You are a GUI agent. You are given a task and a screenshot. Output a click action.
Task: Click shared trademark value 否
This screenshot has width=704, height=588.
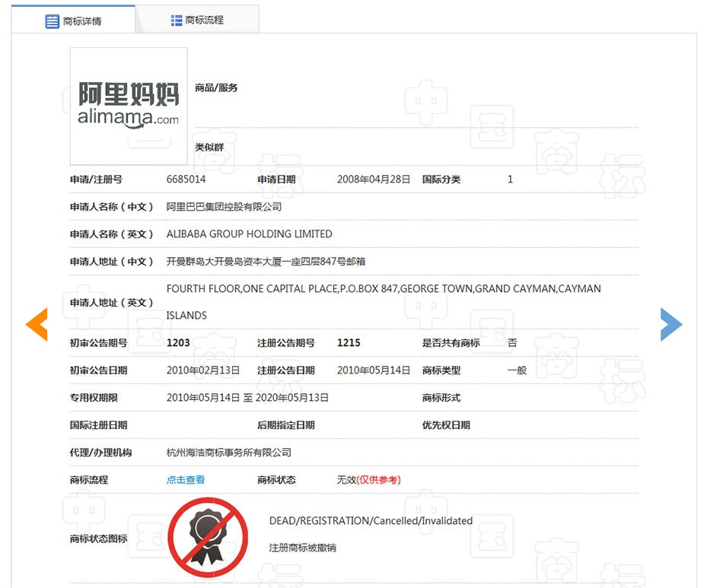pos(512,343)
